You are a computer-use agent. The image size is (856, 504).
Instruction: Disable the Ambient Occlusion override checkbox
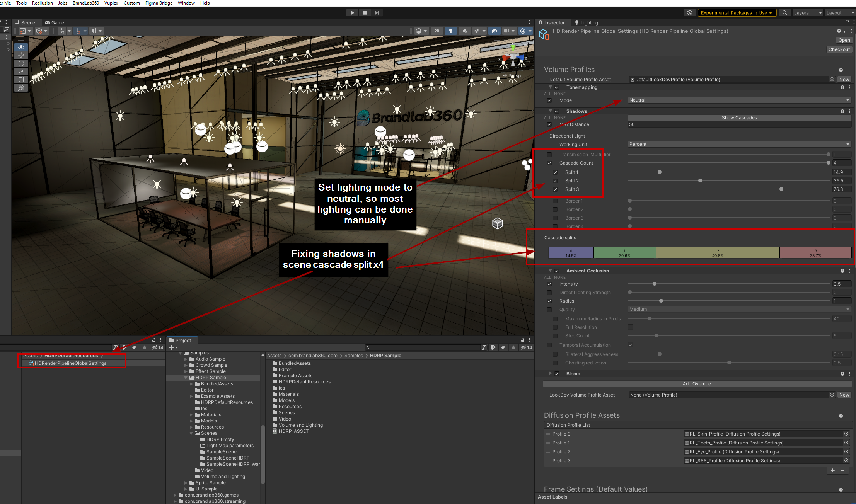tap(557, 271)
